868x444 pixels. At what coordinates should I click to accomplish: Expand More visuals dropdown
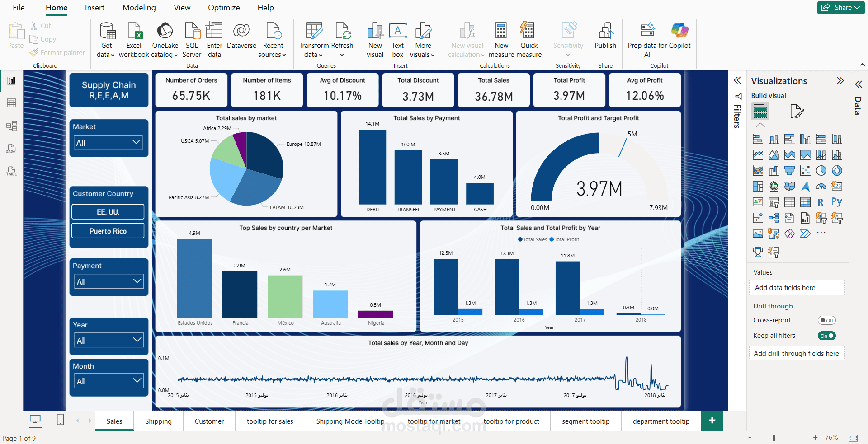click(423, 50)
